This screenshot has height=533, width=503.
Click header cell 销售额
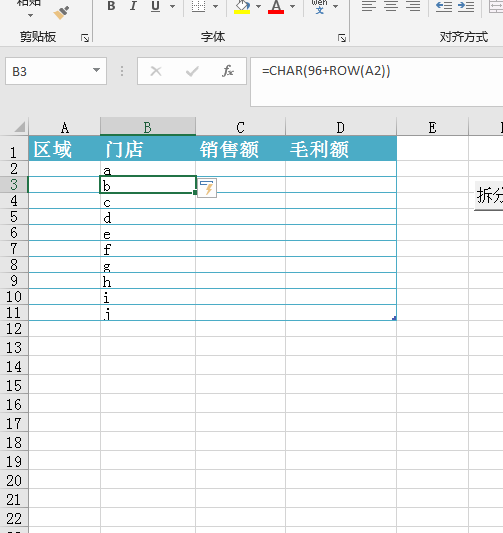[241, 149]
